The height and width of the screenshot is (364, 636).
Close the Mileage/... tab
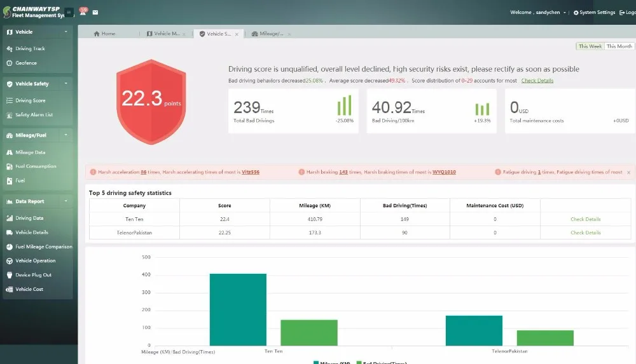[x=289, y=34]
